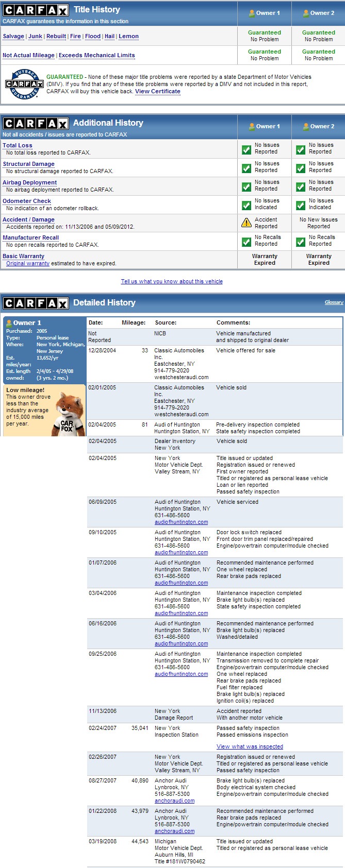Click the yellow Accident Reported warning icon
Screen dimensions: 345x868
tap(247, 223)
